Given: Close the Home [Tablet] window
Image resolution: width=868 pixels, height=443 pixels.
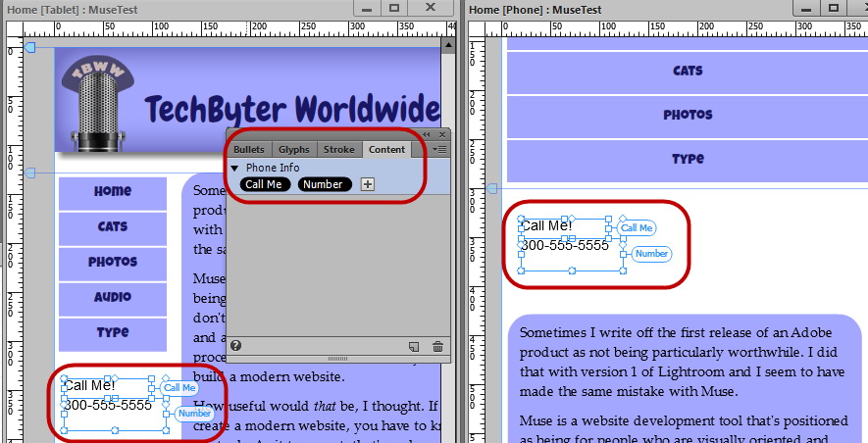Looking at the screenshot, I should pyautogui.click(x=431, y=8).
